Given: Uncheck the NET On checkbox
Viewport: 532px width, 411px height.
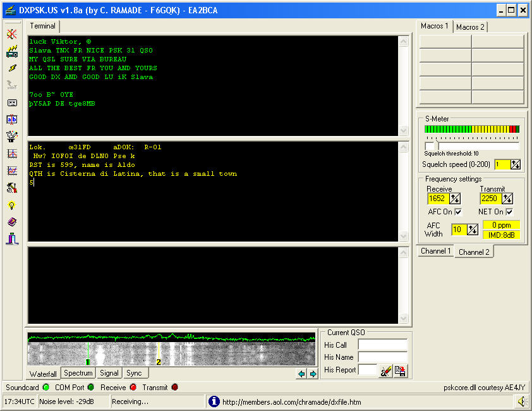Looking at the screenshot, I should tap(509, 212).
